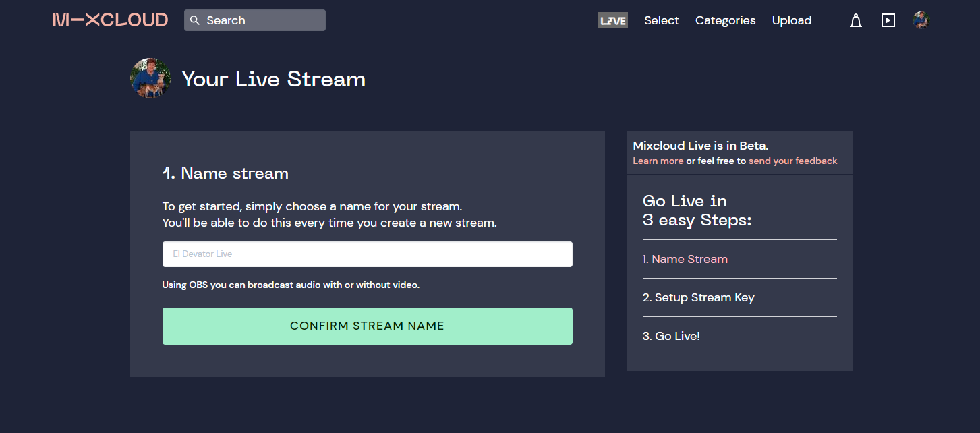Click the 'Go Live in 3 easy Steps:' heading
Viewport: 980px width, 433px height.
[697, 210]
